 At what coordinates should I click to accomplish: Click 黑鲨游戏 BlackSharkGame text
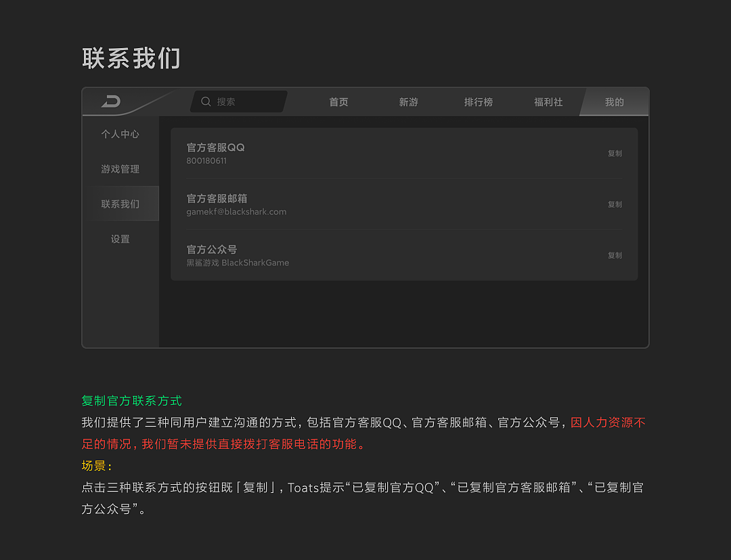pyautogui.click(x=238, y=263)
